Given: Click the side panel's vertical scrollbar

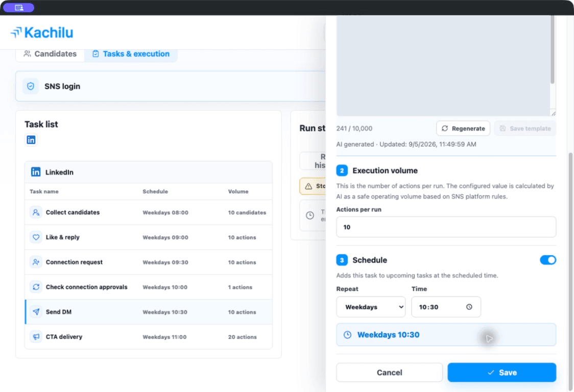Looking at the screenshot, I should tap(571, 271).
